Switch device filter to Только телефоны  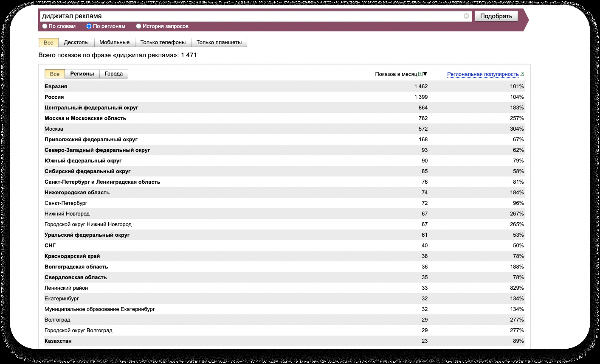[163, 42]
